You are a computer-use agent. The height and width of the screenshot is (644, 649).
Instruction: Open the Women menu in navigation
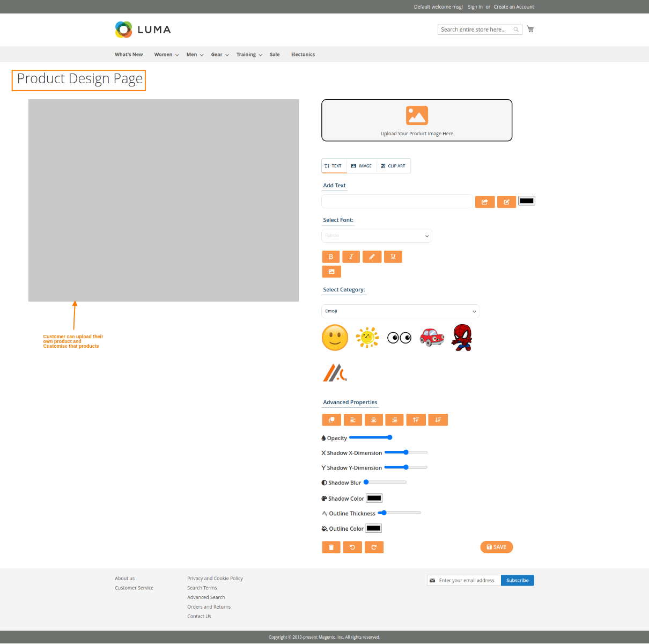click(163, 54)
